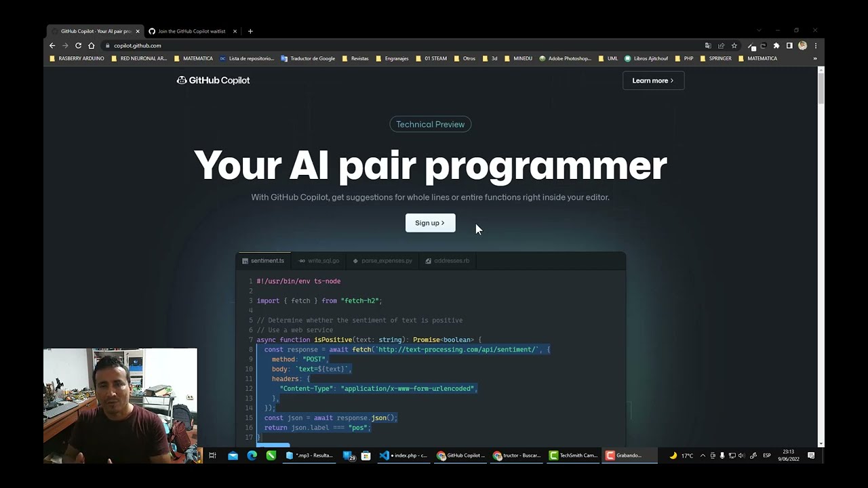Switch to the write_sql.go code tab
Viewport: 868px width, 488px height.
tap(319, 260)
